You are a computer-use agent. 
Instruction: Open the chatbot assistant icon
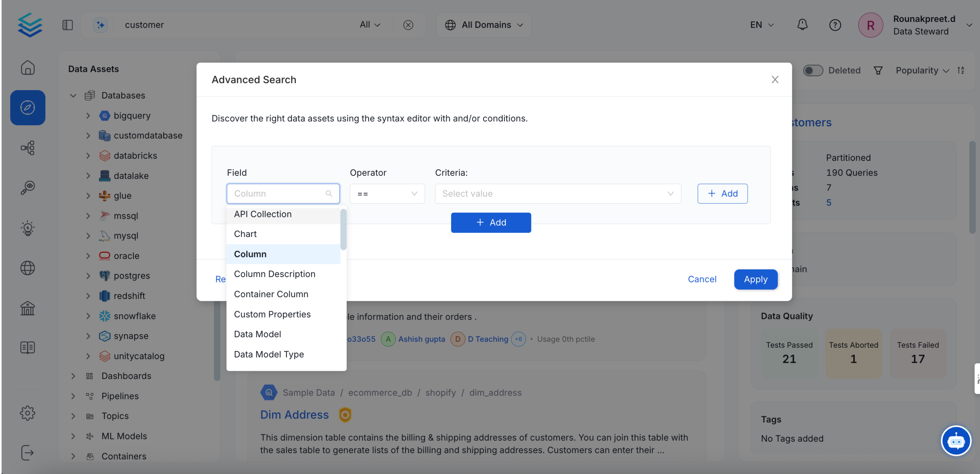[x=956, y=440]
